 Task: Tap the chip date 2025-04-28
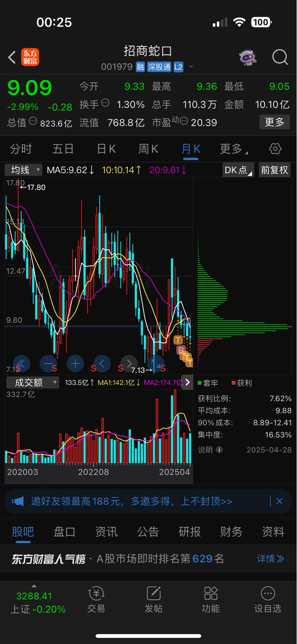click(269, 450)
